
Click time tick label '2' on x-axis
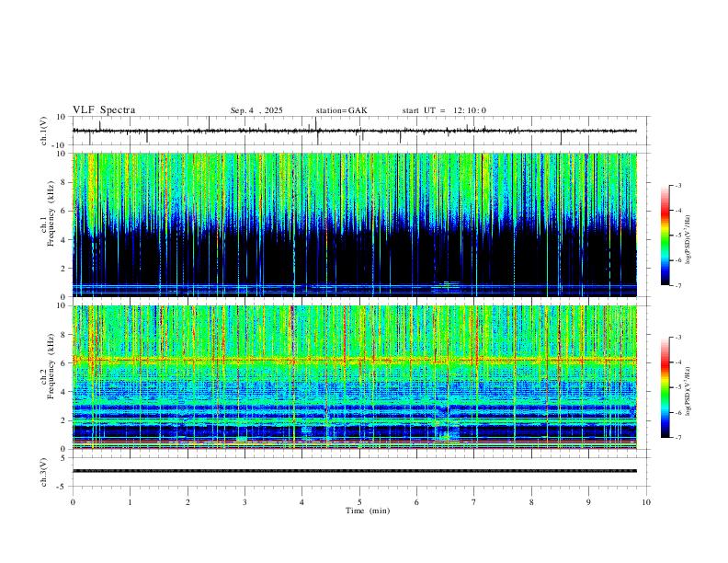188,502
